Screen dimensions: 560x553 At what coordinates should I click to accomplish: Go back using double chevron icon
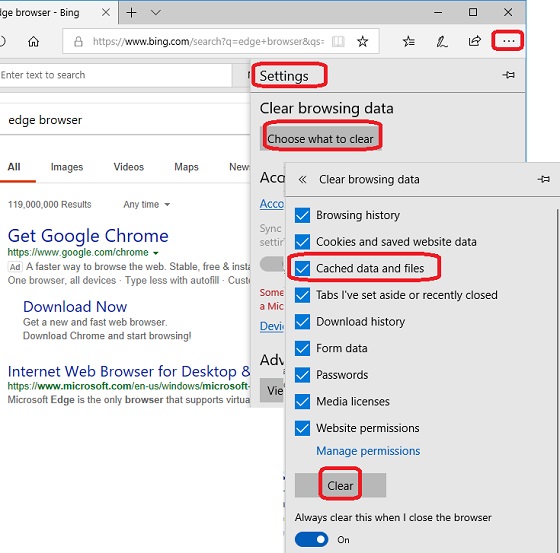tap(302, 179)
